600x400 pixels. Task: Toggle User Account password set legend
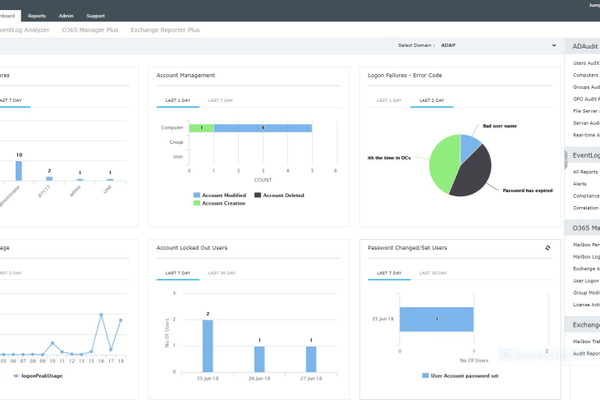(460, 376)
